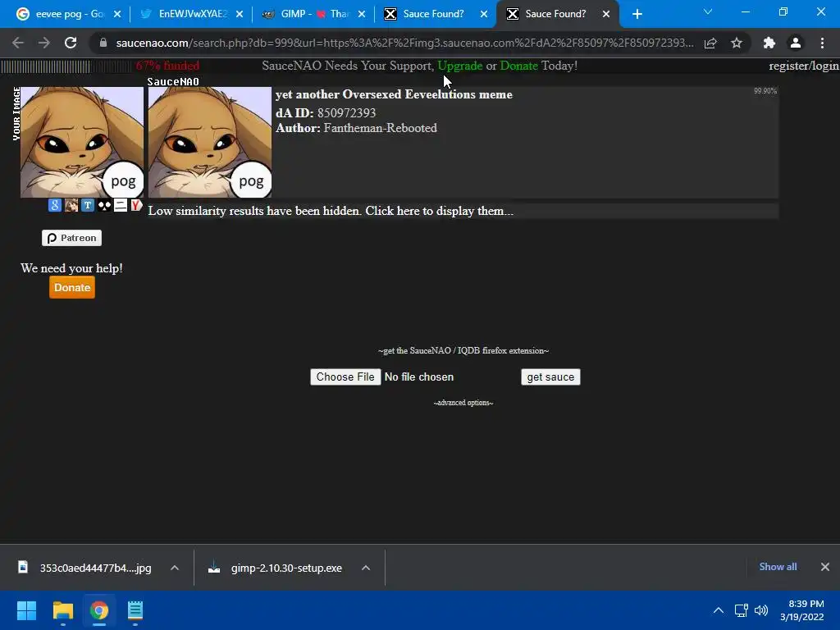Open 'yet another Oversexed Eeveelutions meme' title
Image resolution: width=840 pixels, height=630 pixels.
394,94
